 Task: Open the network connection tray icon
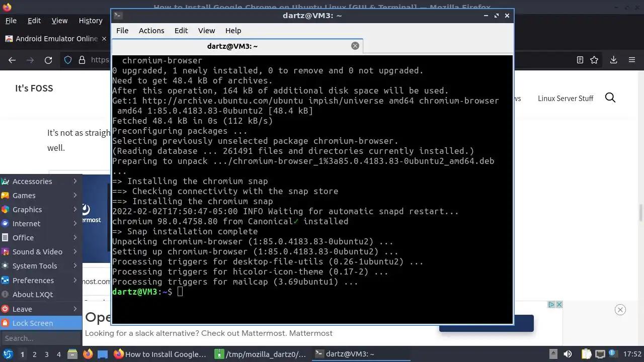coord(600,354)
